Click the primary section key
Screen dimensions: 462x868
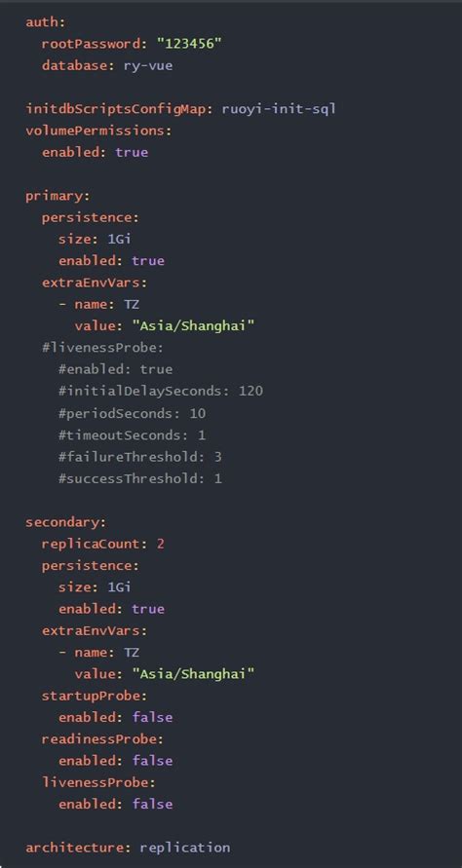click(x=58, y=196)
